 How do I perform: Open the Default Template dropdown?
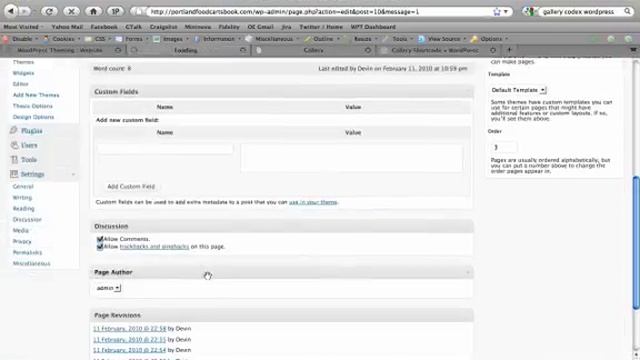coord(518,90)
